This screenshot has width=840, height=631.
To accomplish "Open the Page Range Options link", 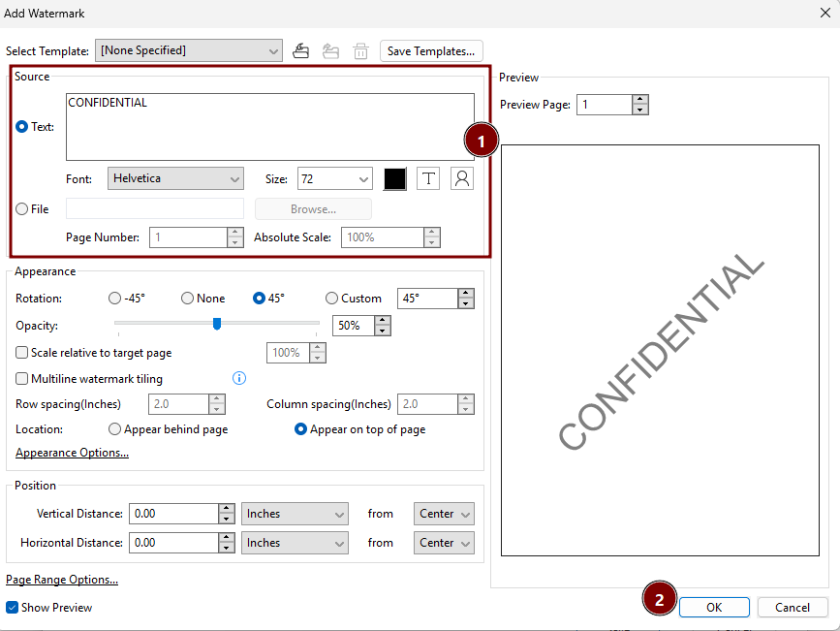I will pyautogui.click(x=62, y=580).
